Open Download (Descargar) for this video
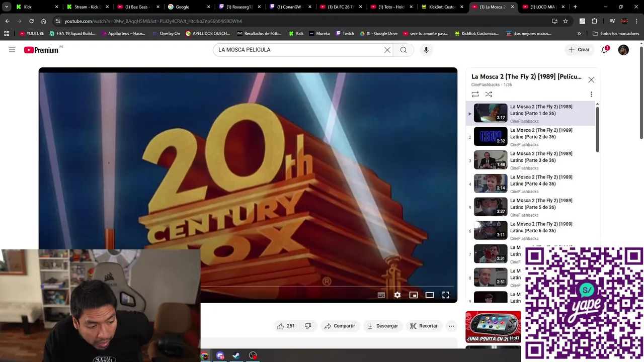Image resolution: width=644 pixels, height=362 pixels. click(x=383, y=326)
